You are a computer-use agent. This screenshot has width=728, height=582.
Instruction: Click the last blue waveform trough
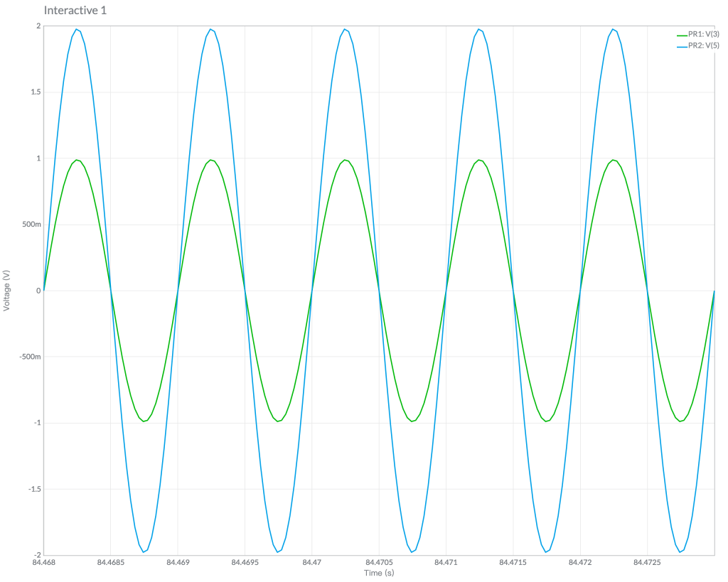(680, 551)
